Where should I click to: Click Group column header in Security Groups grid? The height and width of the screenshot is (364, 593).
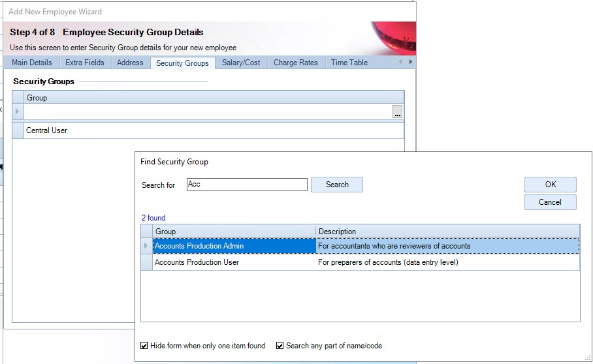tap(214, 98)
